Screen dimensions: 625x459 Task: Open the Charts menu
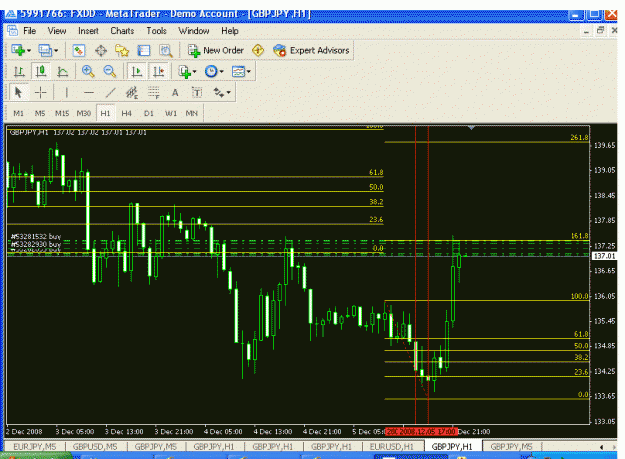click(x=122, y=31)
